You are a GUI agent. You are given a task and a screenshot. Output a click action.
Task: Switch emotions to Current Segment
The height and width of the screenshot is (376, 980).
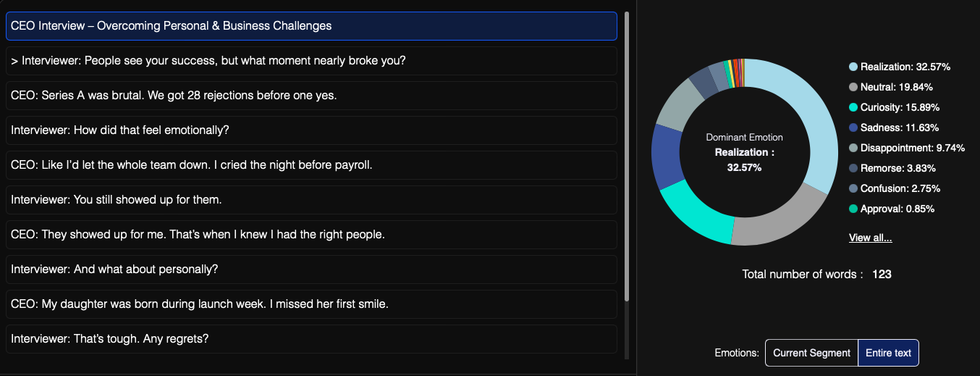pos(811,353)
